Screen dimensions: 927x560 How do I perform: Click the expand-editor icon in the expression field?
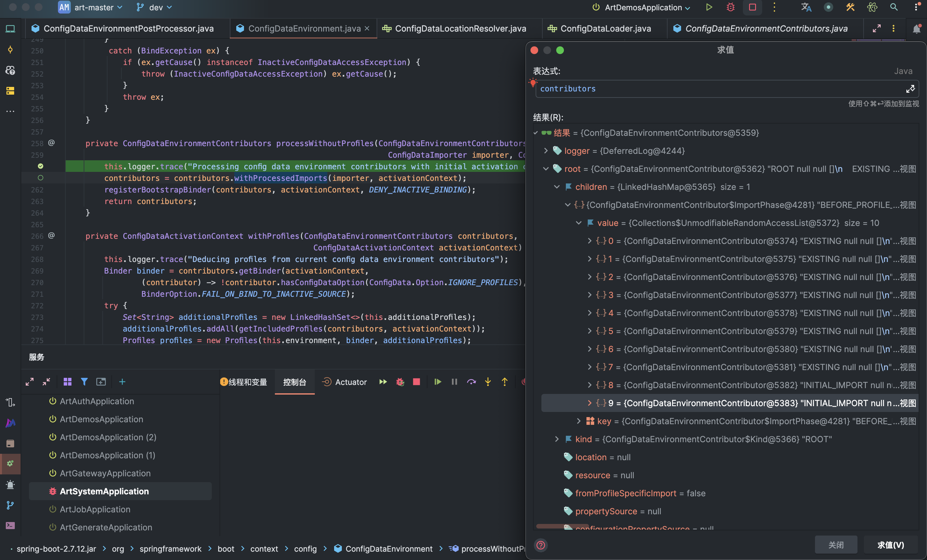coord(910,89)
